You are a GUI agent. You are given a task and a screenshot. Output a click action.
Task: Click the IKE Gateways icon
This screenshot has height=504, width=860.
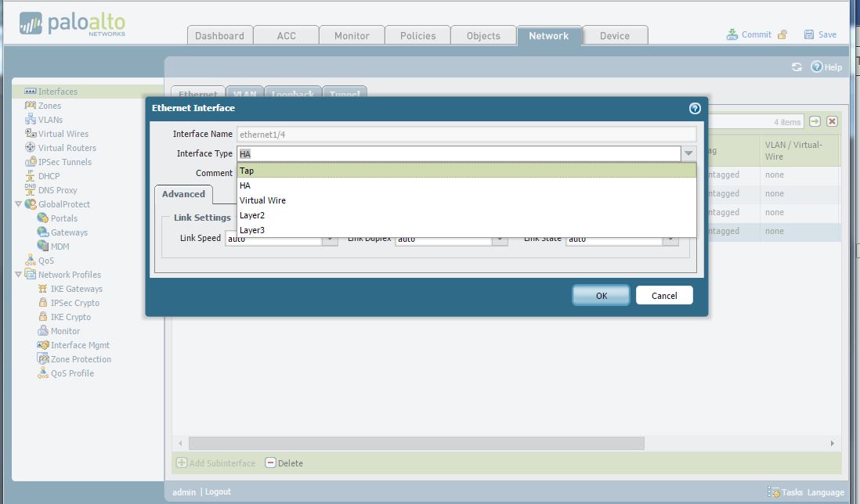[x=43, y=289]
